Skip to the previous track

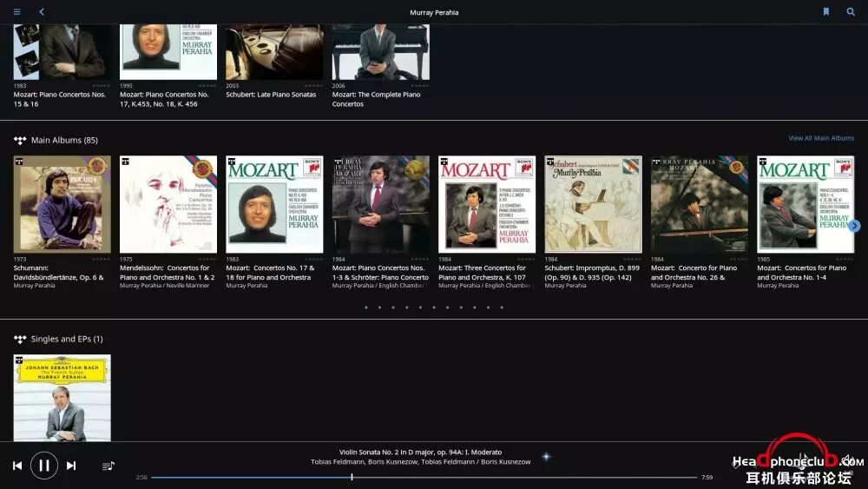17,466
